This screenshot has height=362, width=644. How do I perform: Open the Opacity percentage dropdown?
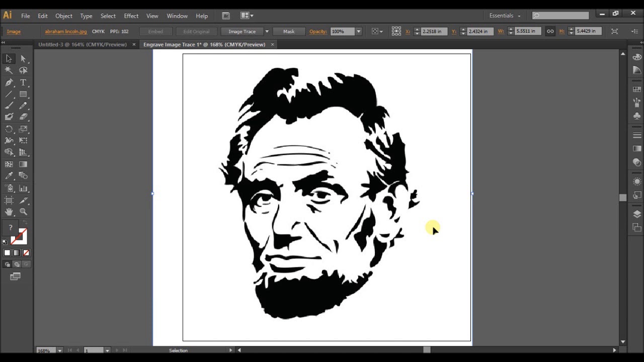[x=358, y=31]
